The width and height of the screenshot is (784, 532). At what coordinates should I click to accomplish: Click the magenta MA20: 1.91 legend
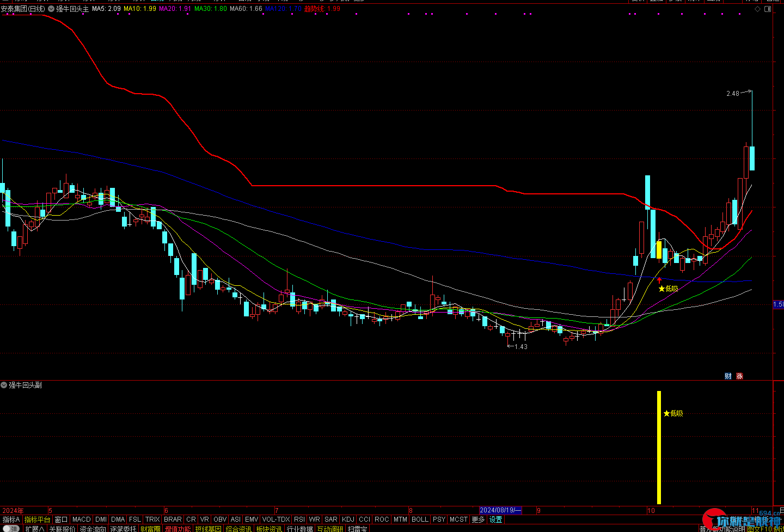175,9
